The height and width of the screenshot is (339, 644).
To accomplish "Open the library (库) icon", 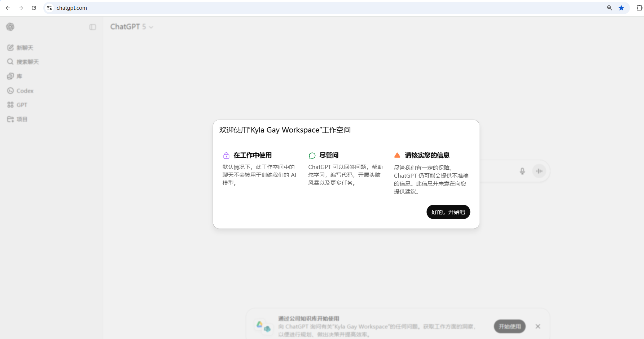I will [x=11, y=76].
